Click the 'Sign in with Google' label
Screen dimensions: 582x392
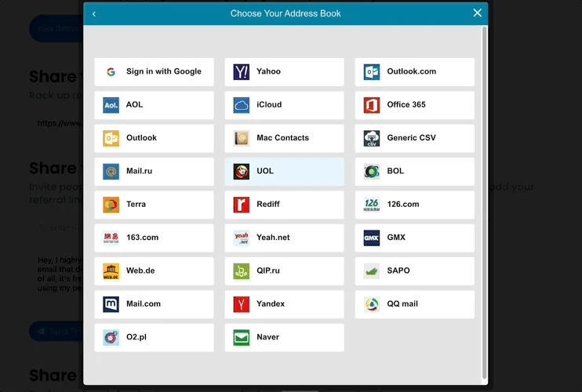click(164, 71)
